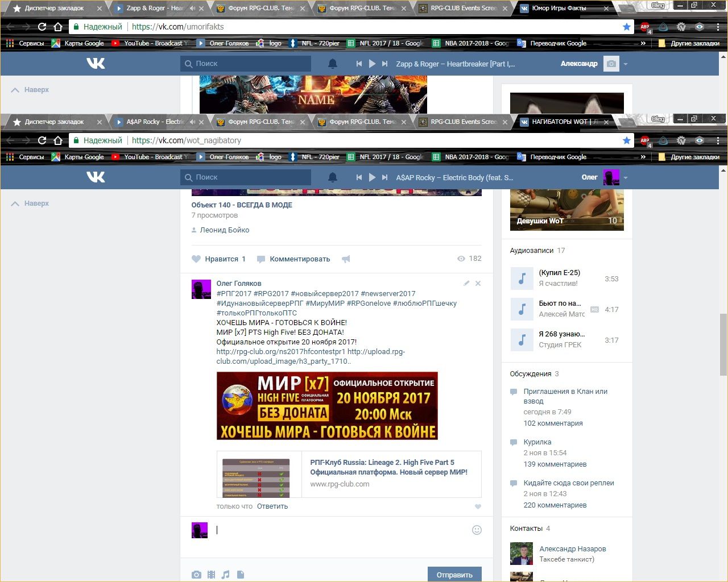Open Приглашения в Клан или взвод discussion
728x582 pixels.
click(565, 396)
